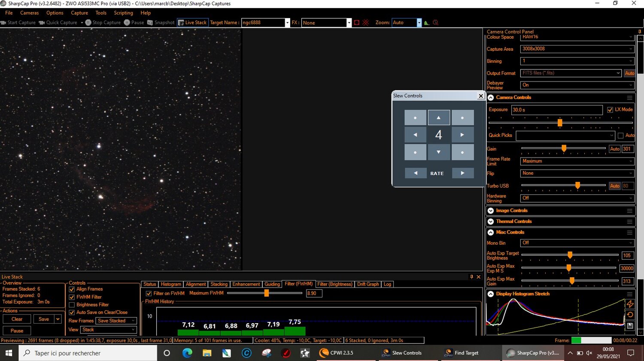Screen dimensions: 644x361
Task: Click the red reticule overlay icon
Action: [x=366, y=22]
